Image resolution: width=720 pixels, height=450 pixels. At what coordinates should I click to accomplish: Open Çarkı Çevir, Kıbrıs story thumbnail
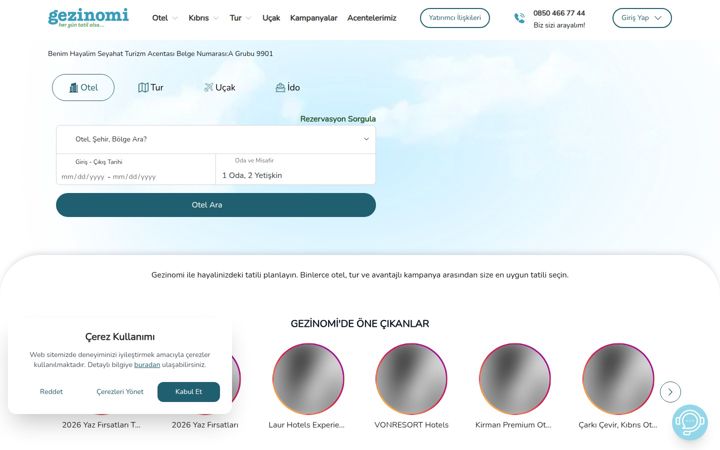(x=618, y=379)
